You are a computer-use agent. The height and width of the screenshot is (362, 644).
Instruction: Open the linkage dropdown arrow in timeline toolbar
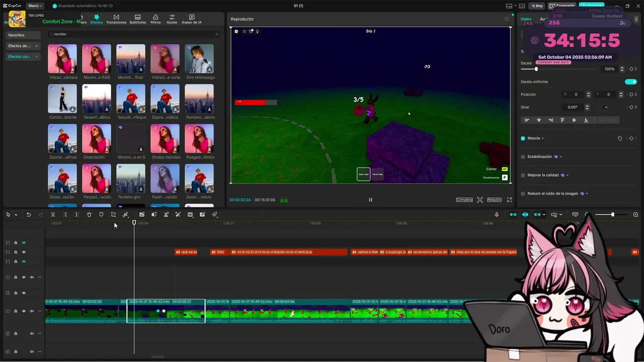(544, 215)
